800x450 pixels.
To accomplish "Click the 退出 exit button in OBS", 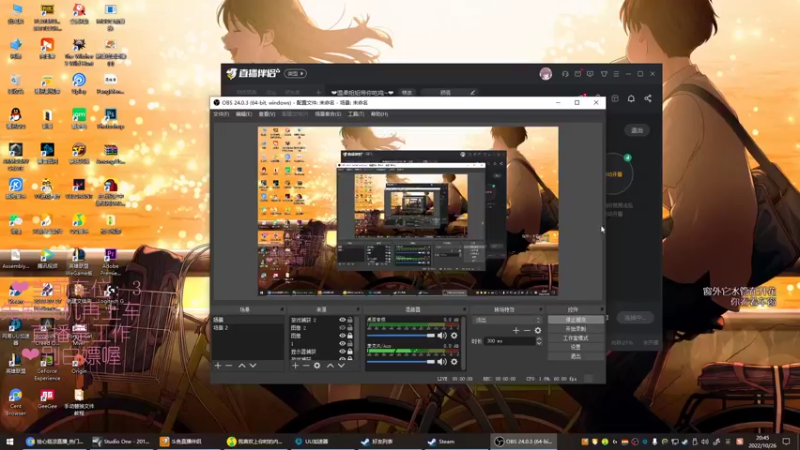I will (x=576, y=356).
